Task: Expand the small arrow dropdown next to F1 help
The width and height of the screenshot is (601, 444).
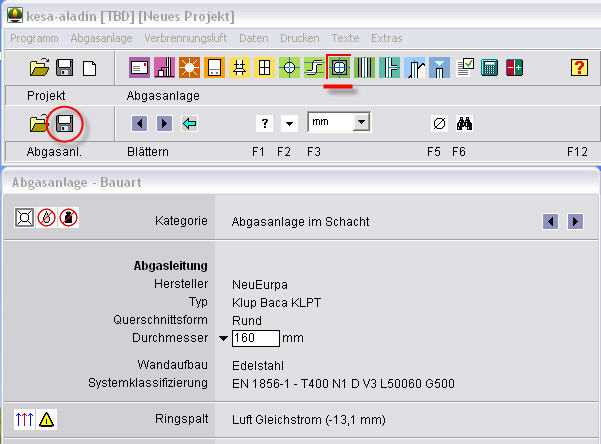Action: pyautogui.click(x=288, y=124)
